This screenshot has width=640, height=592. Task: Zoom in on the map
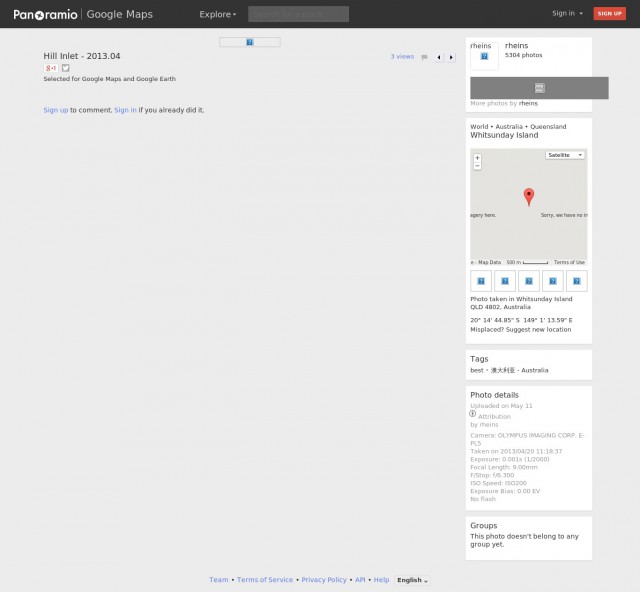click(x=477, y=158)
